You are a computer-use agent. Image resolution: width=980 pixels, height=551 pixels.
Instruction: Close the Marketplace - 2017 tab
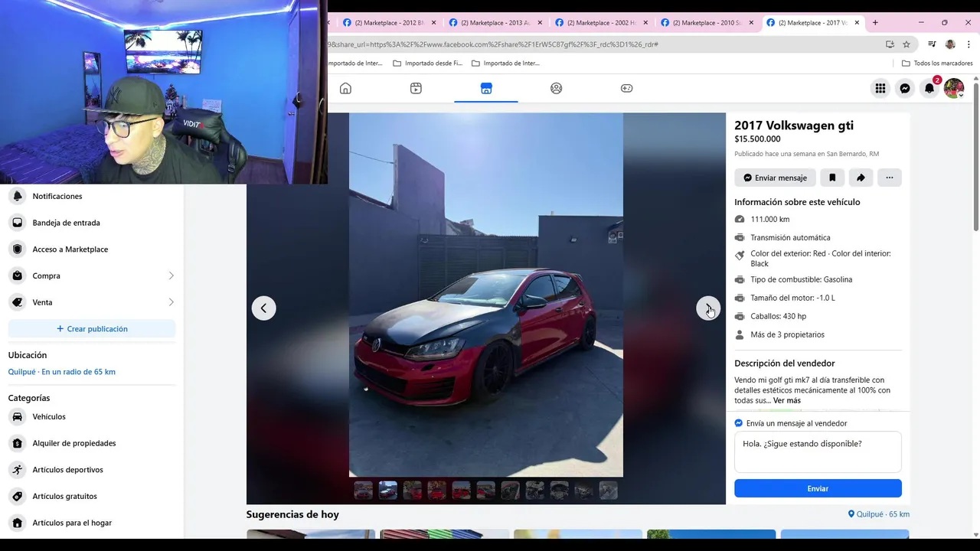857,23
